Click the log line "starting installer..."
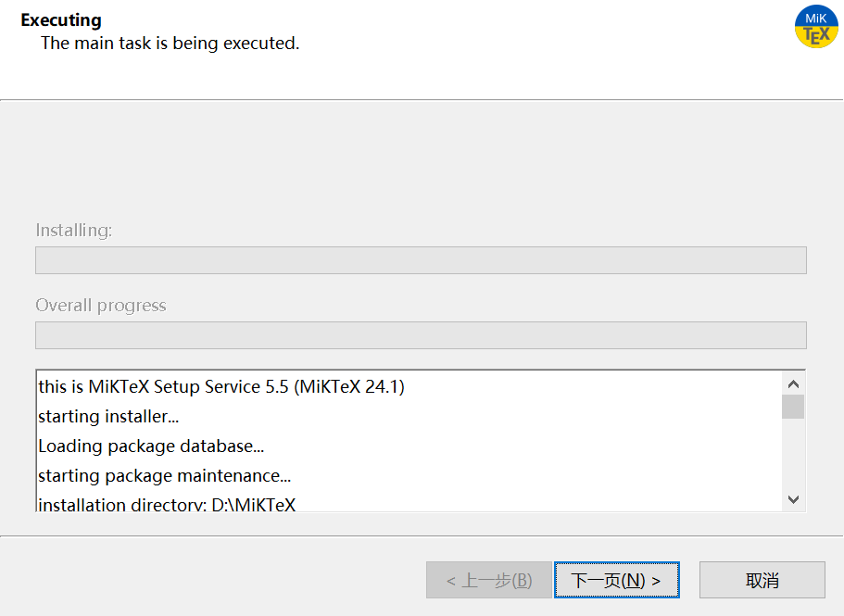The image size is (844, 616). click(108, 417)
